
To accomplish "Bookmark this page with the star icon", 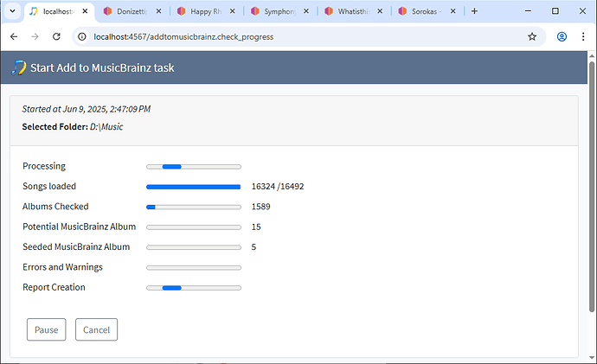I will (x=532, y=37).
